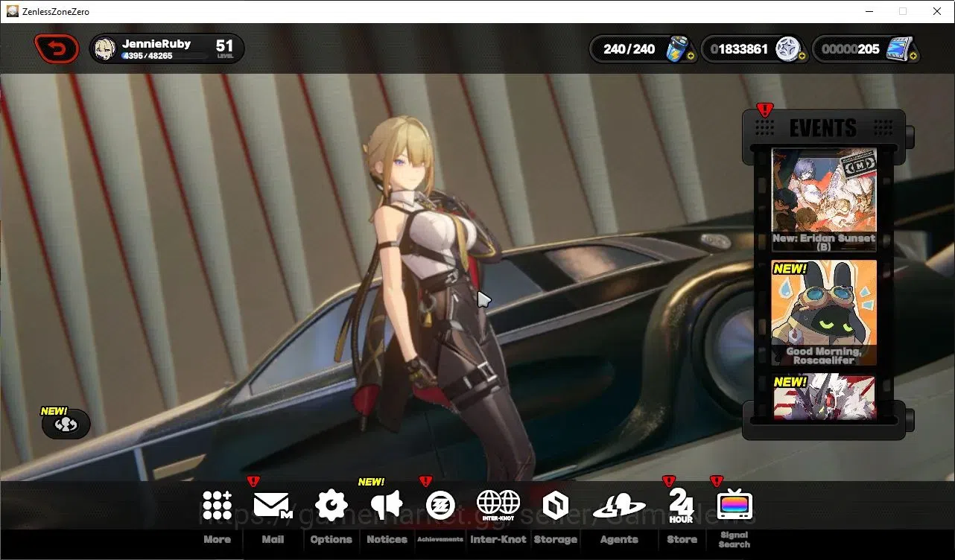Screen dimensions: 955x560
Task: Click the Dennies coin currency icon
Action: (x=787, y=49)
